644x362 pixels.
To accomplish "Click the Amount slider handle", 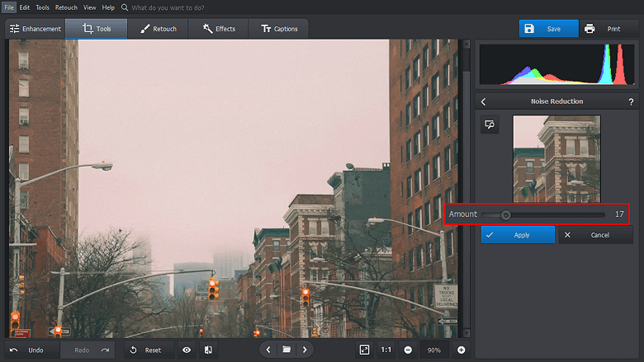I will click(x=506, y=215).
